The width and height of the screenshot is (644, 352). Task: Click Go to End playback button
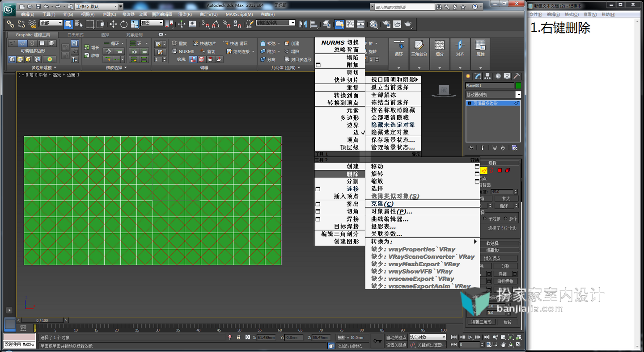pyautogui.click(x=487, y=337)
